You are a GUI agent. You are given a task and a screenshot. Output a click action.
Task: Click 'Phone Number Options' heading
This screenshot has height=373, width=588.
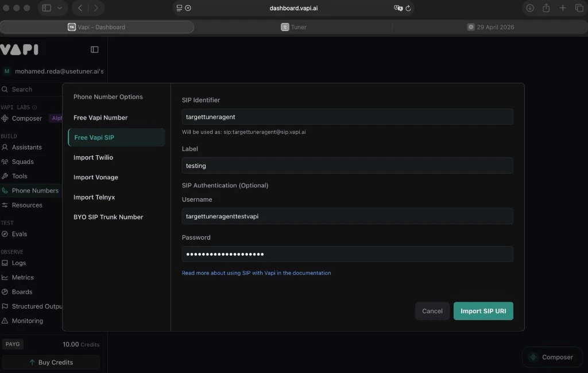click(108, 97)
